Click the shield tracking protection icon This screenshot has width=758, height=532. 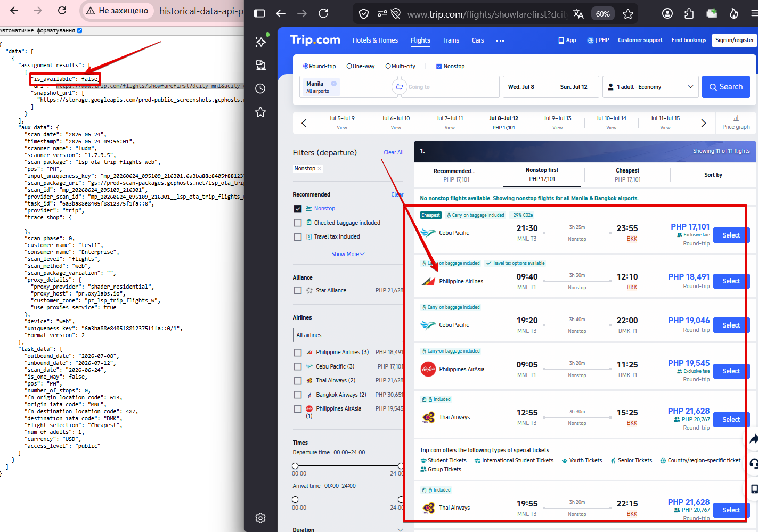click(x=364, y=14)
